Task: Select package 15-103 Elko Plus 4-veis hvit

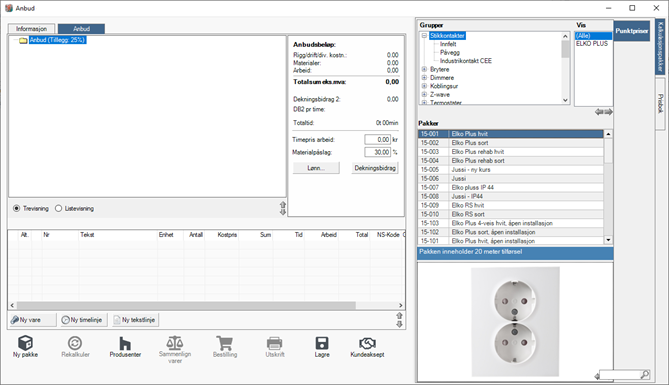Action: coord(511,223)
